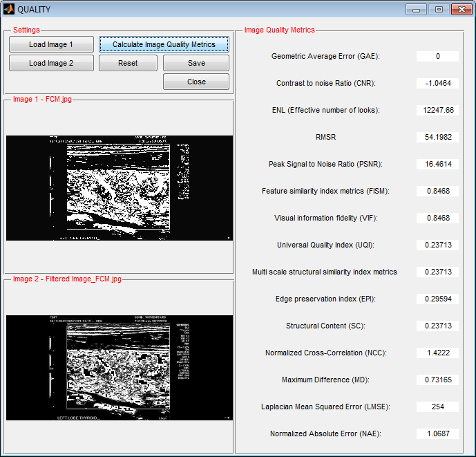
Task: Click the ENL value 12247.66
Action: [437, 110]
